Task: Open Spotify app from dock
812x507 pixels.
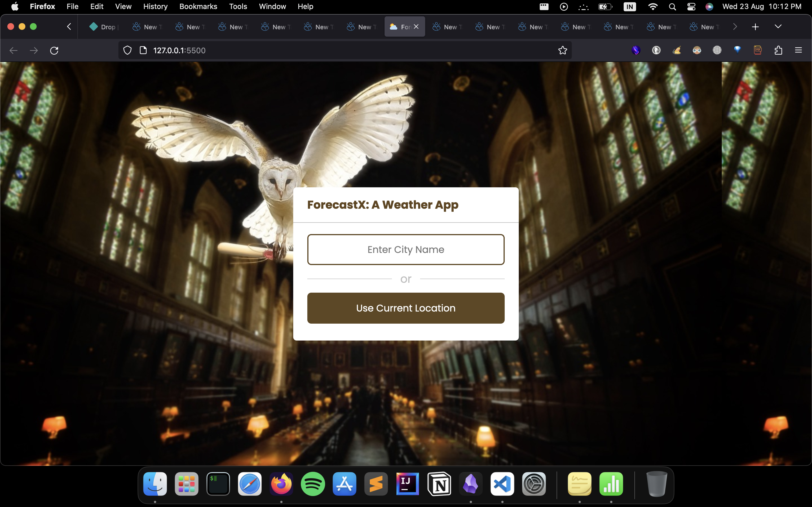Action: (312, 484)
